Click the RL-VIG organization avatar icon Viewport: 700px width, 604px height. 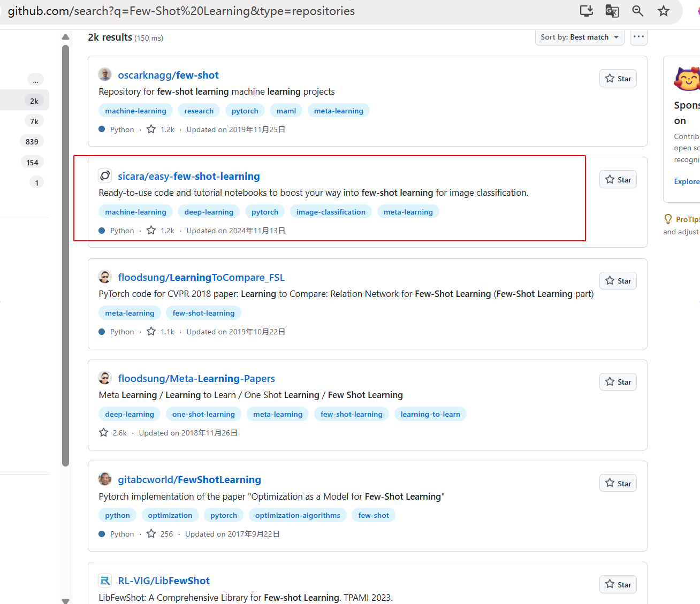pyautogui.click(x=105, y=580)
